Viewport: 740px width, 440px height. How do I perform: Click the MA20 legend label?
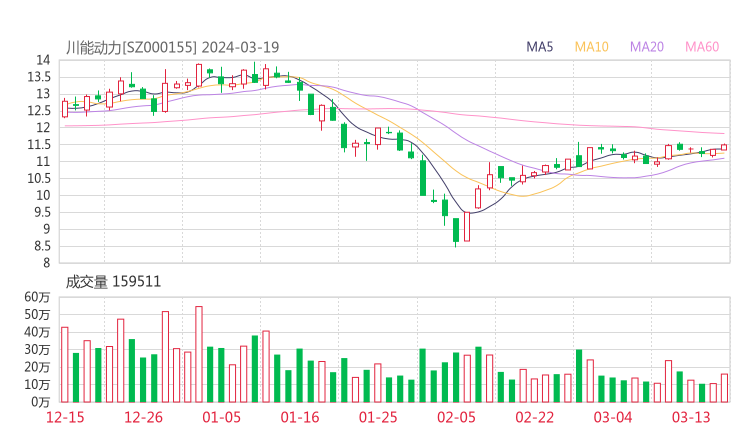(647, 47)
